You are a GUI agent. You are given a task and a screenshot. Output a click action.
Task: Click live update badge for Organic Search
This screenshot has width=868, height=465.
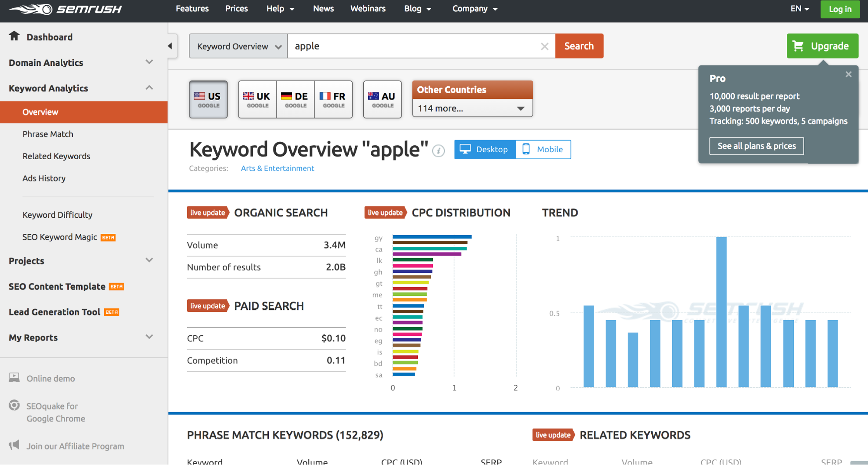208,213
